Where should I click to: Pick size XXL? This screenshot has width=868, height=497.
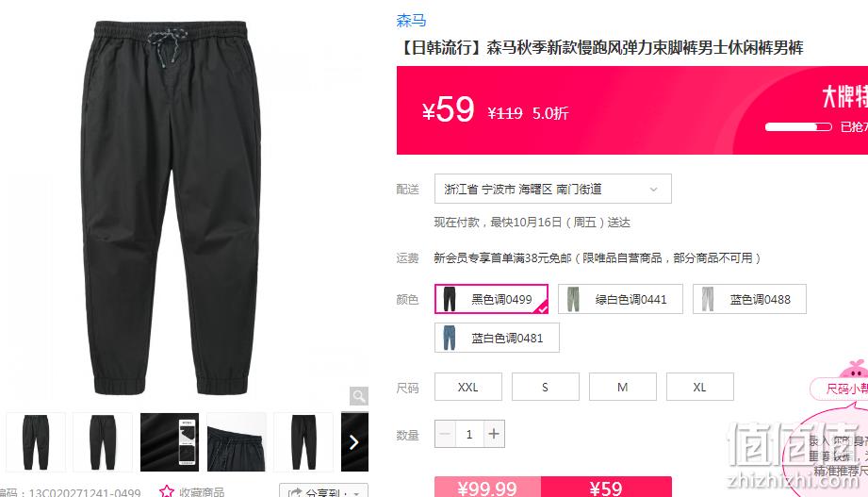[468, 387]
